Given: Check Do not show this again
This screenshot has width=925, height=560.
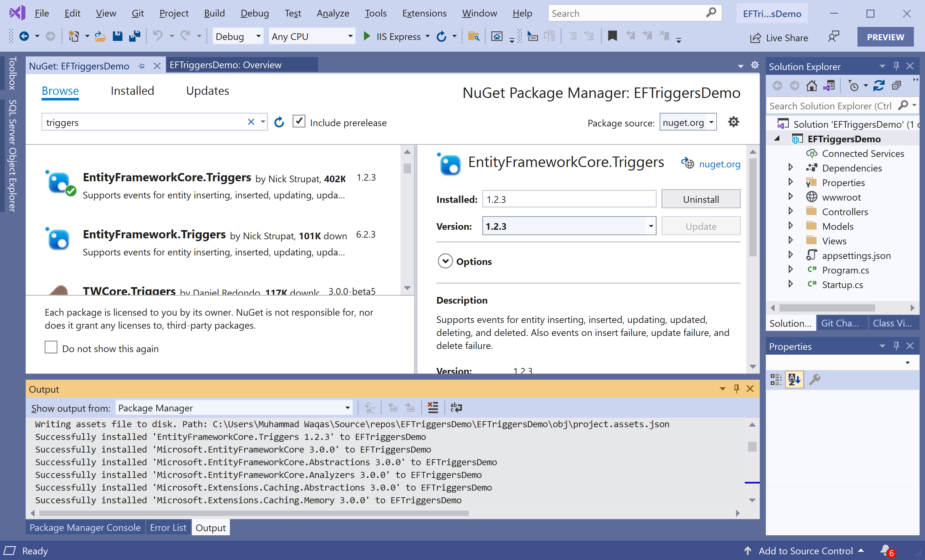Looking at the screenshot, I should 51,347.
